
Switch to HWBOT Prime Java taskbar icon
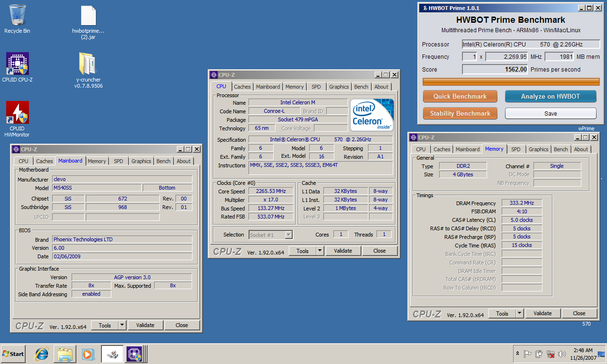pos(112,354)
